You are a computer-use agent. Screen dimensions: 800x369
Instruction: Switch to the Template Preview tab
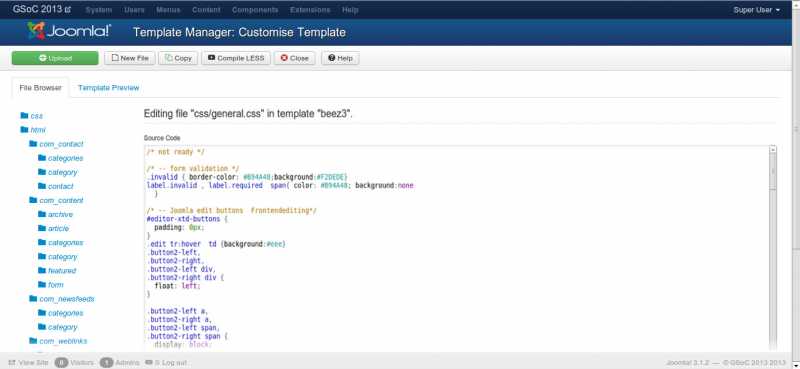(109, 88)
